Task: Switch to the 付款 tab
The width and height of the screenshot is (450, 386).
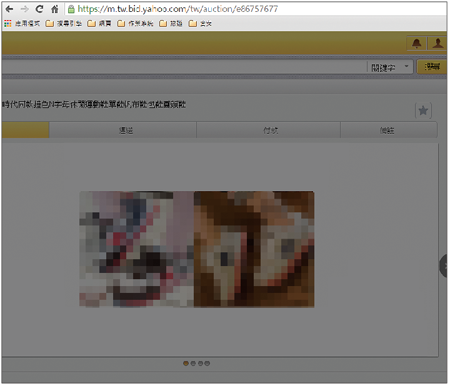Action: (x=268, y=130)
